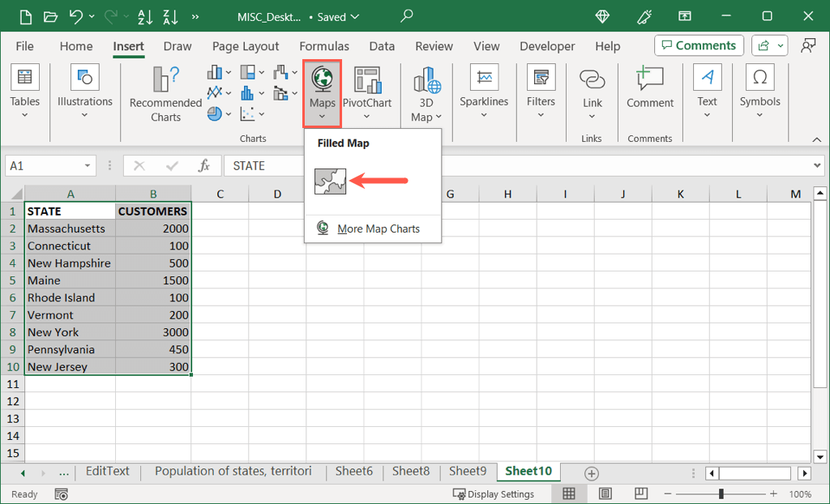
Task: Expand the Tables dropdown
Action: click(x=24, y=89)
